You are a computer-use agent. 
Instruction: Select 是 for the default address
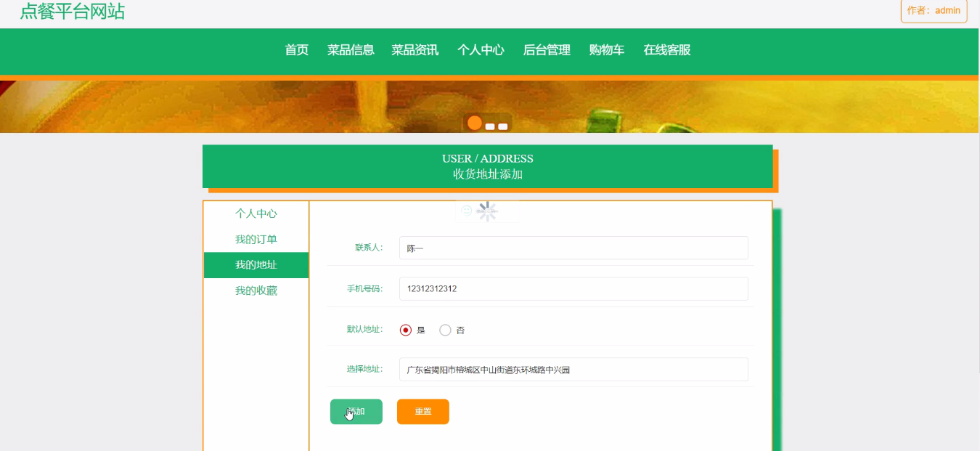tap(406, 330)
